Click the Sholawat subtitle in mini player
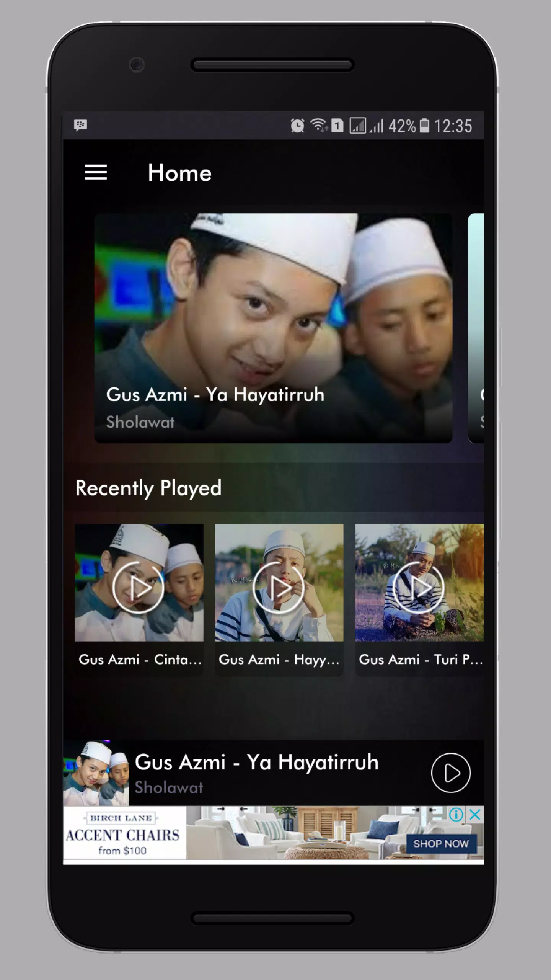Viewport: 551px width, 980px height. point(169,787)
